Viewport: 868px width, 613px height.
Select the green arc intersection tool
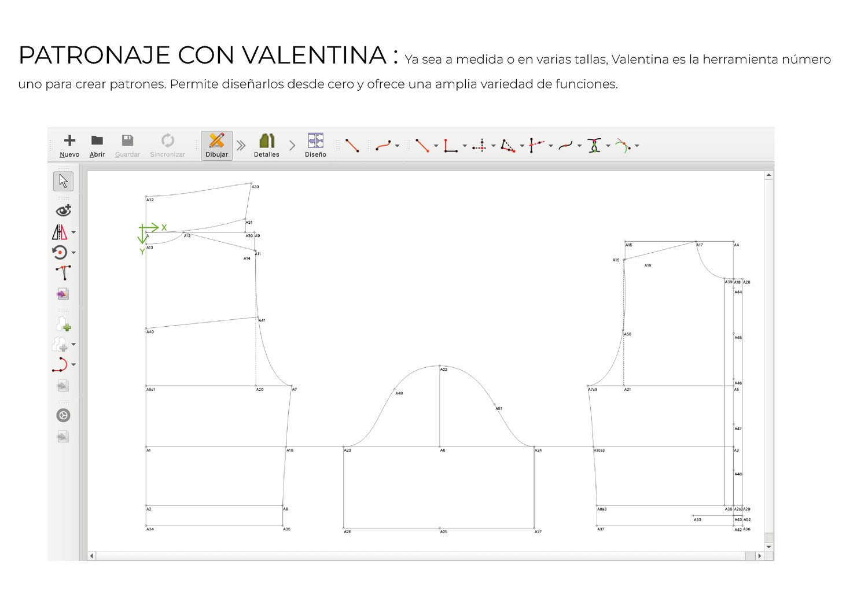pyautogui.click(x=623, y=145)
